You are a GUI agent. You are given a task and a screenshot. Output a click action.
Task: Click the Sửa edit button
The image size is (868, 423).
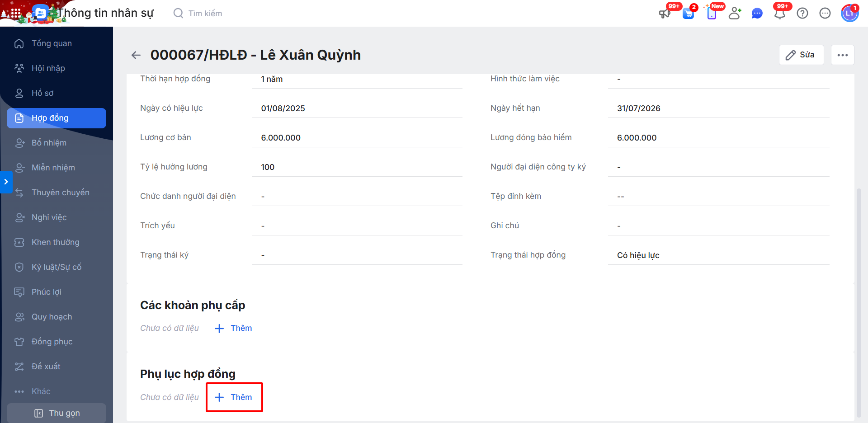(x=801, y=55)
